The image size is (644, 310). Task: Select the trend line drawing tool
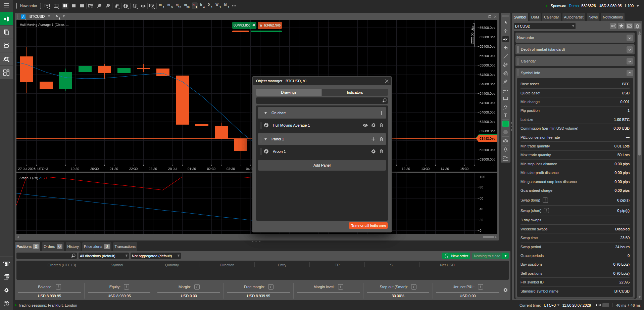[505, 56]
